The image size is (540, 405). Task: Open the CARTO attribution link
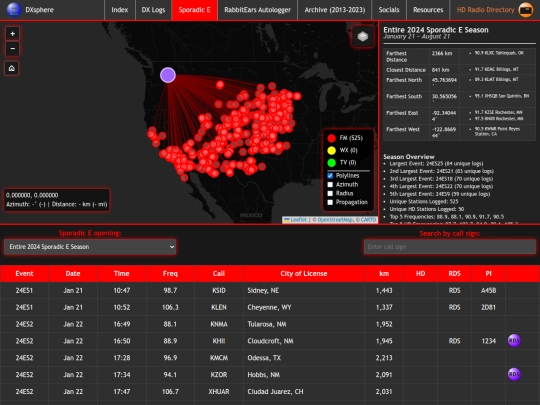pyautogui.click(x=368, y=219)
